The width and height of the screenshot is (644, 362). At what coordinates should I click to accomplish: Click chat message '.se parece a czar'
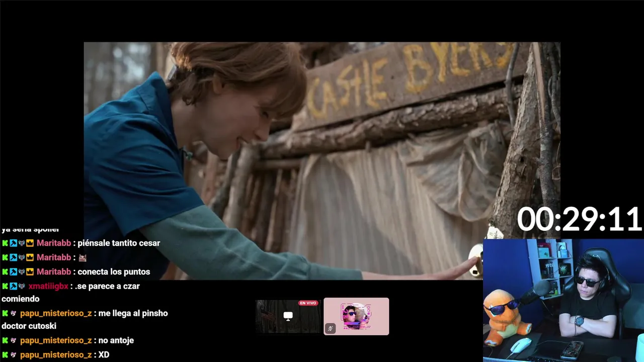[107, 286]
